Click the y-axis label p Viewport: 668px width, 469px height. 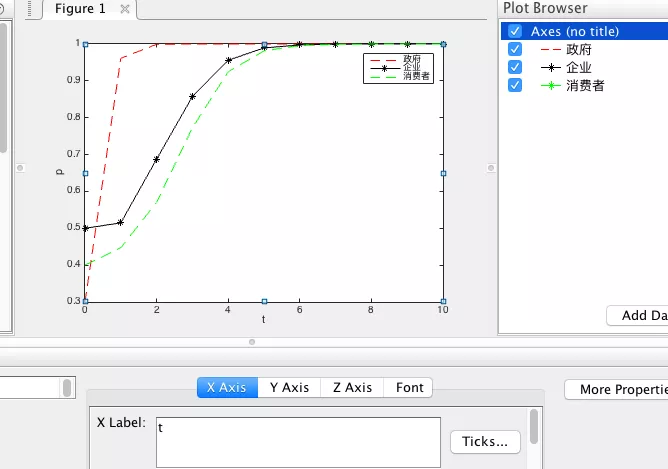[60, 172]
